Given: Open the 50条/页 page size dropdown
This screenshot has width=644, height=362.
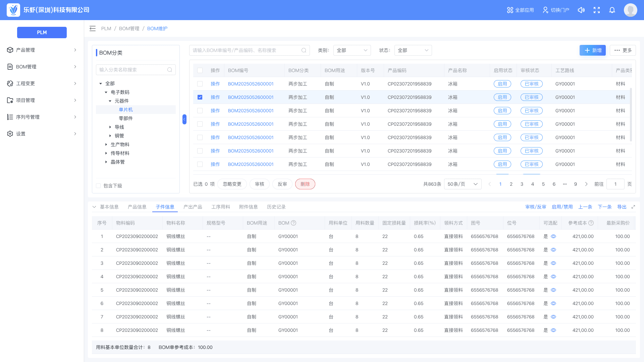Looking at the screenshot, I should coord(463,184).
